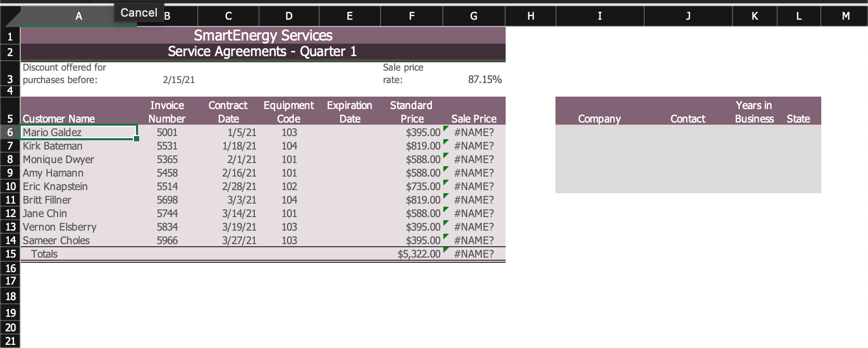Select row 1 header

coord(10,35)
